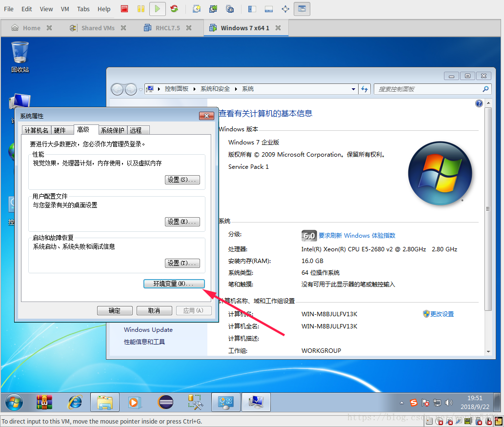
Task: Click the thumbnail bar view toolbar icon
Action: click(x=269, y=9)
